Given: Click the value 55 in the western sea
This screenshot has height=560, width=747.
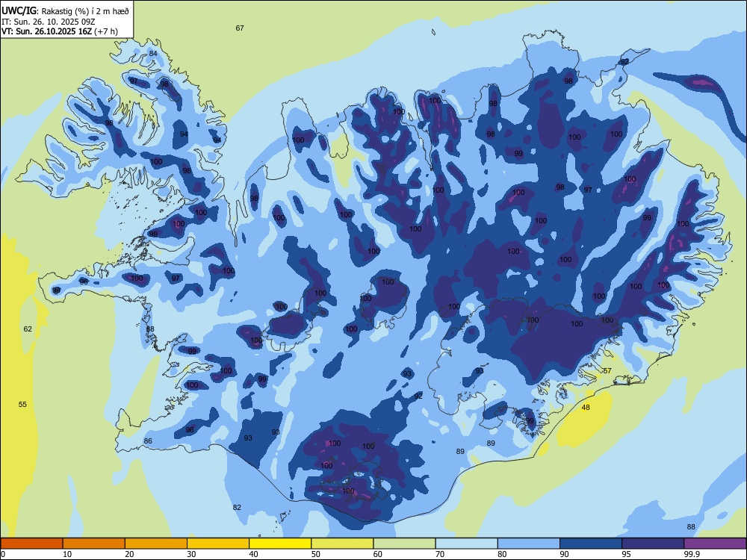Looking at the screenshot, I should [x=22, y=405].
